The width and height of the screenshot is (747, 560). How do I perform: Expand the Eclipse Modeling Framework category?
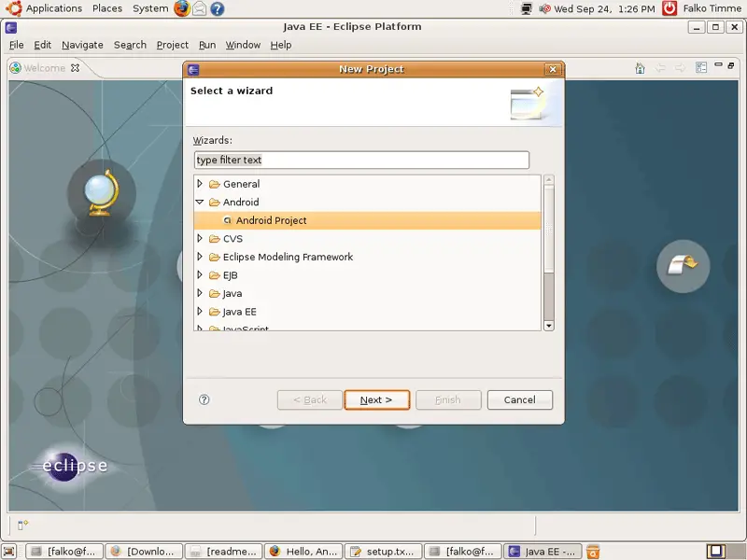click(200, 256)
